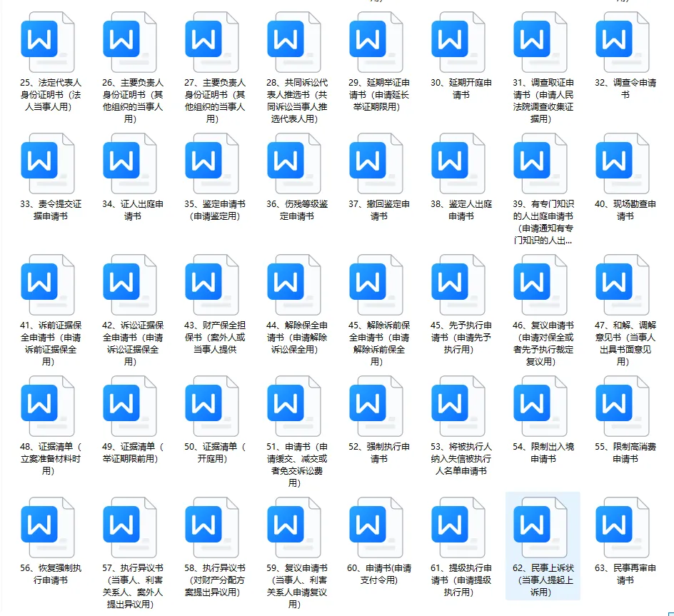
Task: Select the file icon of 58 执行异议书 对财产分配方案
Action: 212,527
